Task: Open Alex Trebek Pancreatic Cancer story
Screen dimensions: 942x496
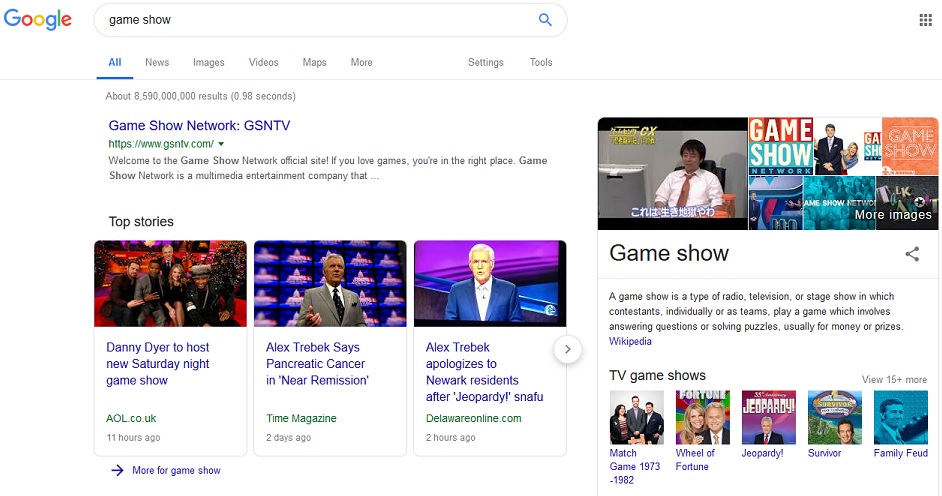Action: coord(317,364)
